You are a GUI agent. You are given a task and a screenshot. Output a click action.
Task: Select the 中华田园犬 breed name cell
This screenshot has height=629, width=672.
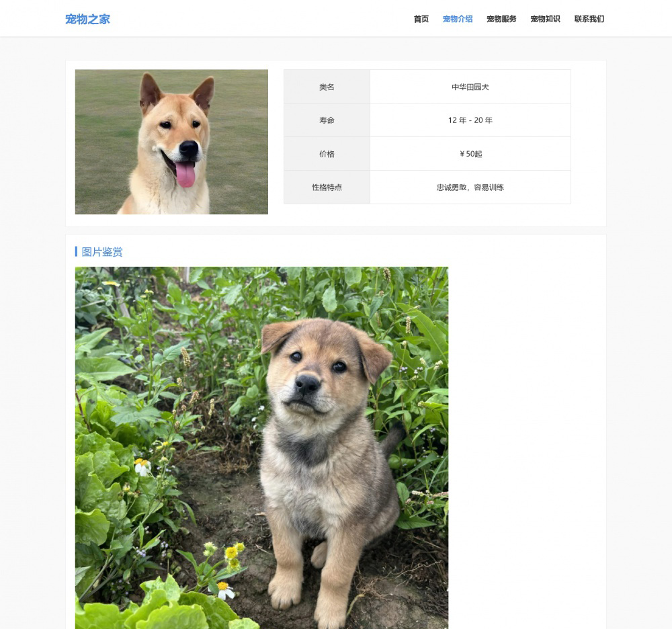point(470,87)
